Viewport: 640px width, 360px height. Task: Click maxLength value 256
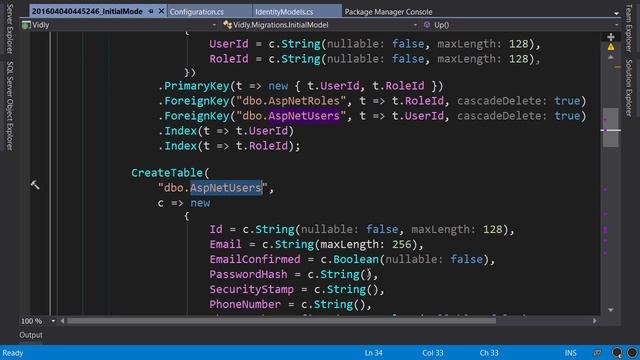(401, 244)
